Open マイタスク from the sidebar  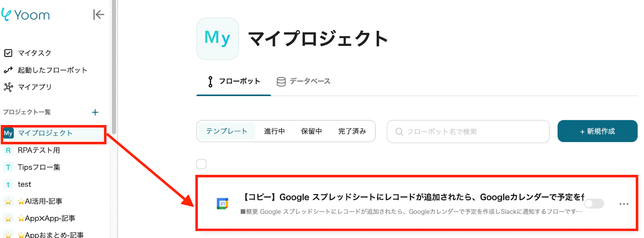coord(34,53)
